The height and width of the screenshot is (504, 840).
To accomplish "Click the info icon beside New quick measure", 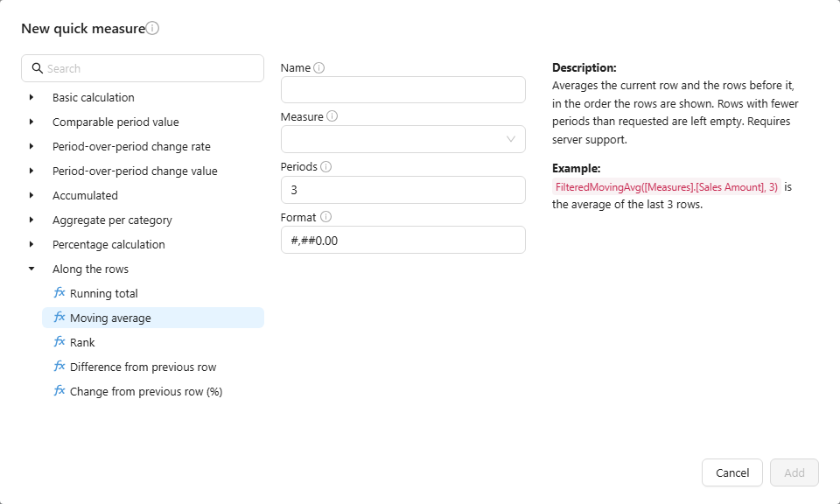I will point(152,28).
